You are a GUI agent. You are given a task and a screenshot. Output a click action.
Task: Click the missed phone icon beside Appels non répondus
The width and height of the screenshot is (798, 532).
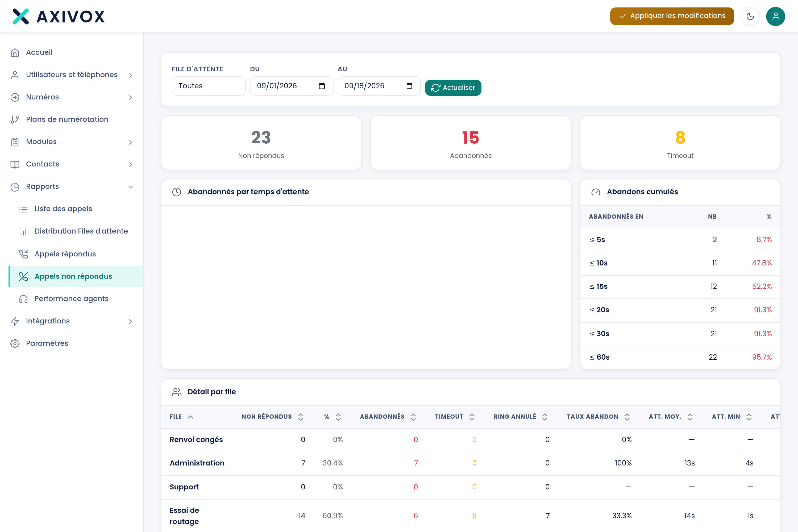23,277
